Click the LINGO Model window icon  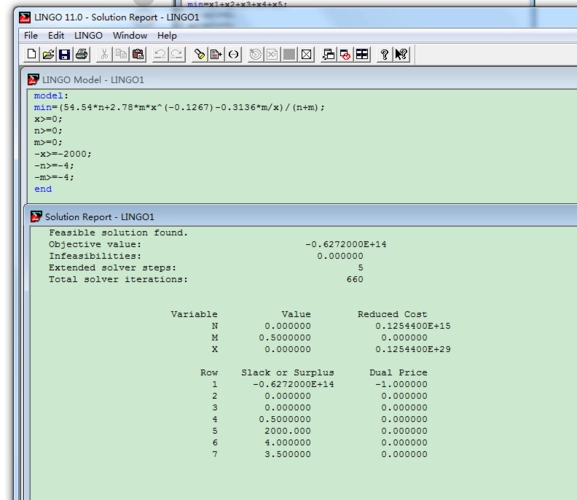coord(33,79)
